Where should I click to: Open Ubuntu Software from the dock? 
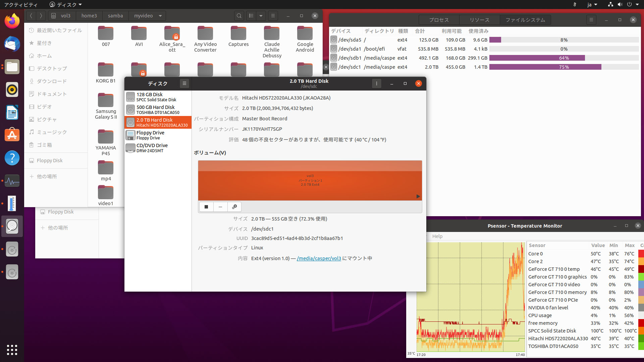pyautogui.click(x=12, y=135)
